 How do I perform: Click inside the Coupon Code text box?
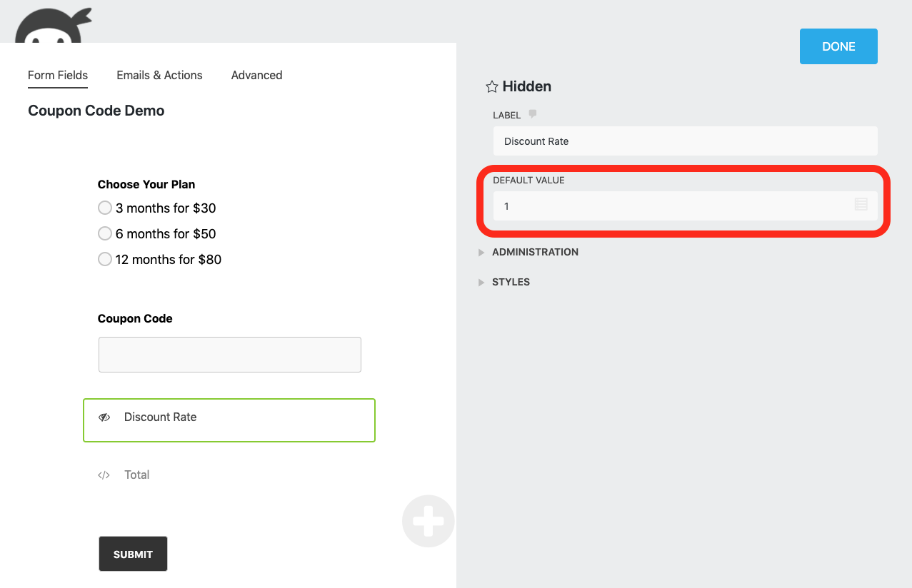(229, 354)
